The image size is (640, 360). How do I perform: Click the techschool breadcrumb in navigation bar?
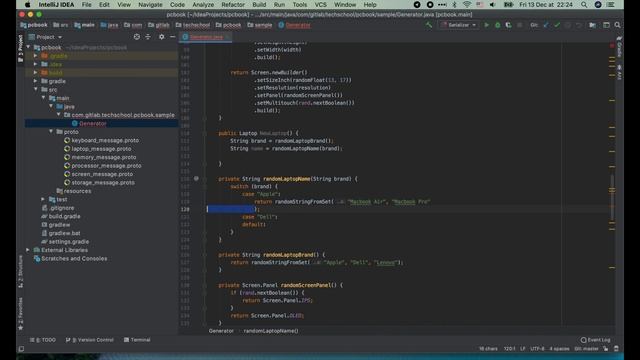[x=193, y=25]
